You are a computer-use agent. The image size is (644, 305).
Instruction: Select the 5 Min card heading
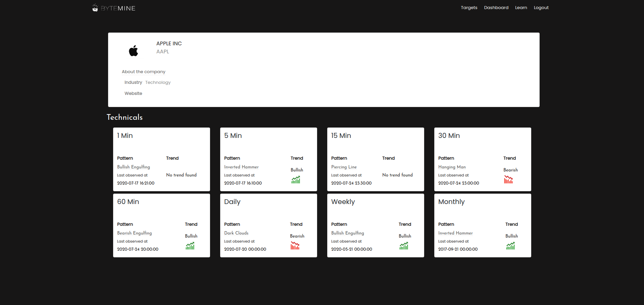pyautogui.click(x=233, y=136)
